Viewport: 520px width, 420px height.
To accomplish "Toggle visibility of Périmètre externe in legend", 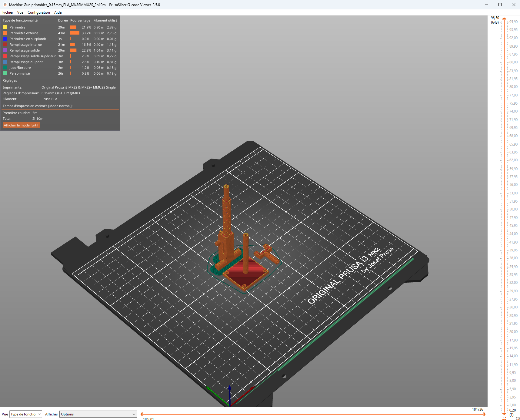I will click(24, 33).
